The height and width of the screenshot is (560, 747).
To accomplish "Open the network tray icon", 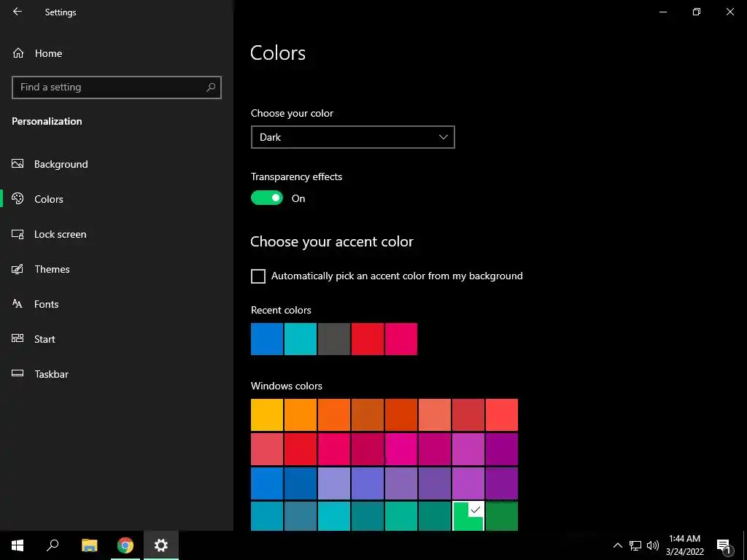I will (x=635, y=545).
